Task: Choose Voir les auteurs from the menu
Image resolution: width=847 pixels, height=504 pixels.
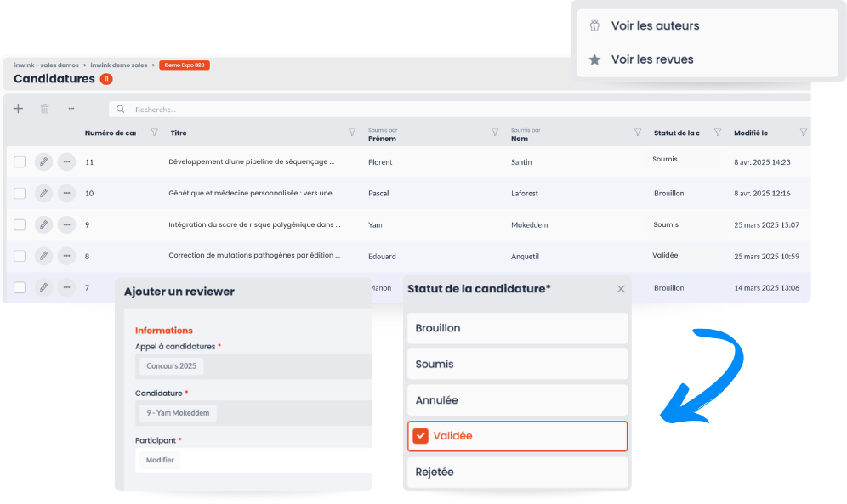Action: point(655,26)
